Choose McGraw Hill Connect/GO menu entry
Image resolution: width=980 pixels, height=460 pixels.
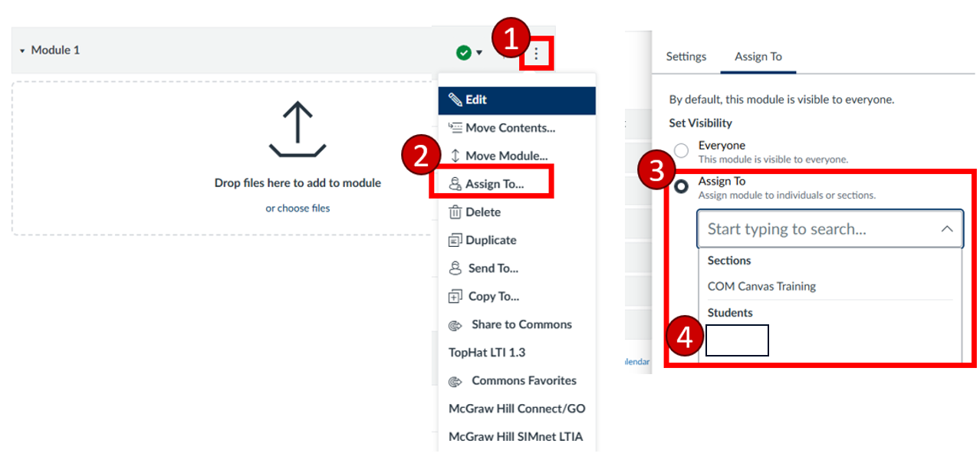click(x=516, y=409)
